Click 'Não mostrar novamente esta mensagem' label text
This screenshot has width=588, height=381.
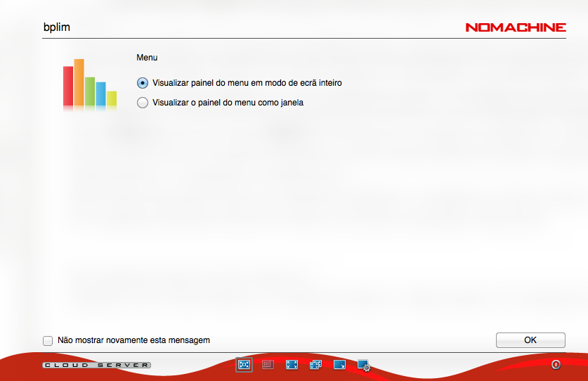pyautogui.click(x=133, y=340)
